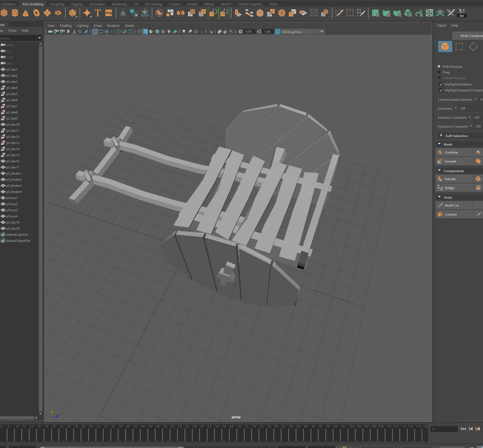Expand the Soft Selection section
The height and width of the screenshot is (448, 483).
[x=441, y=136]
